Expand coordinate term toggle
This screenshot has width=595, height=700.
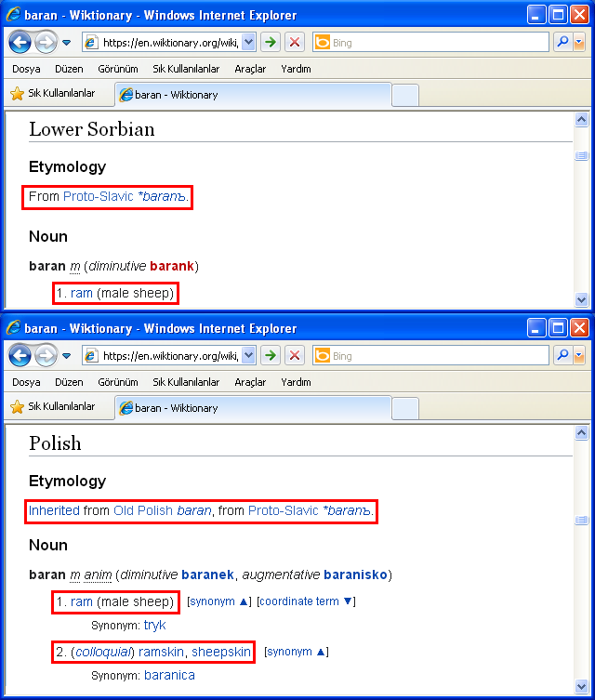click(306, 601)
